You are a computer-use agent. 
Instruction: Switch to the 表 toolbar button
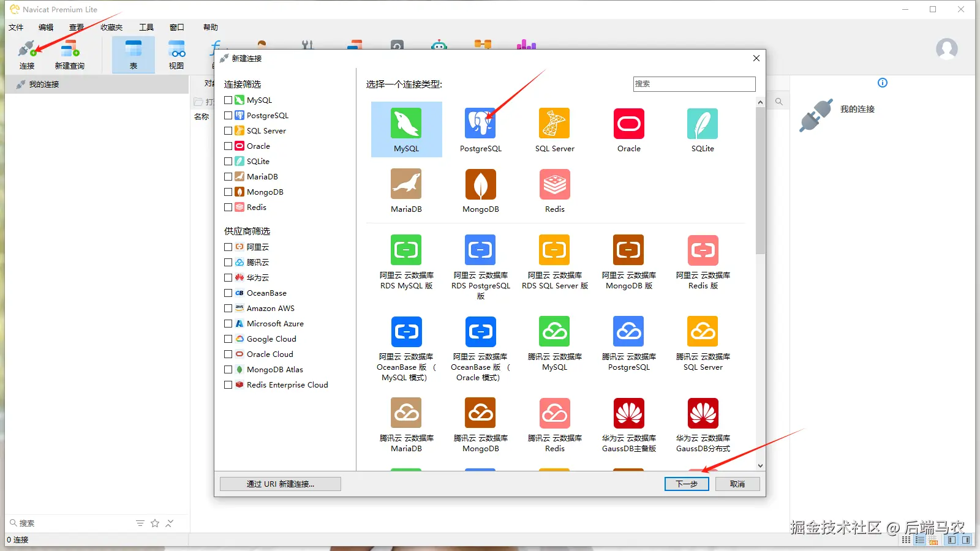[x=134, y=54]
